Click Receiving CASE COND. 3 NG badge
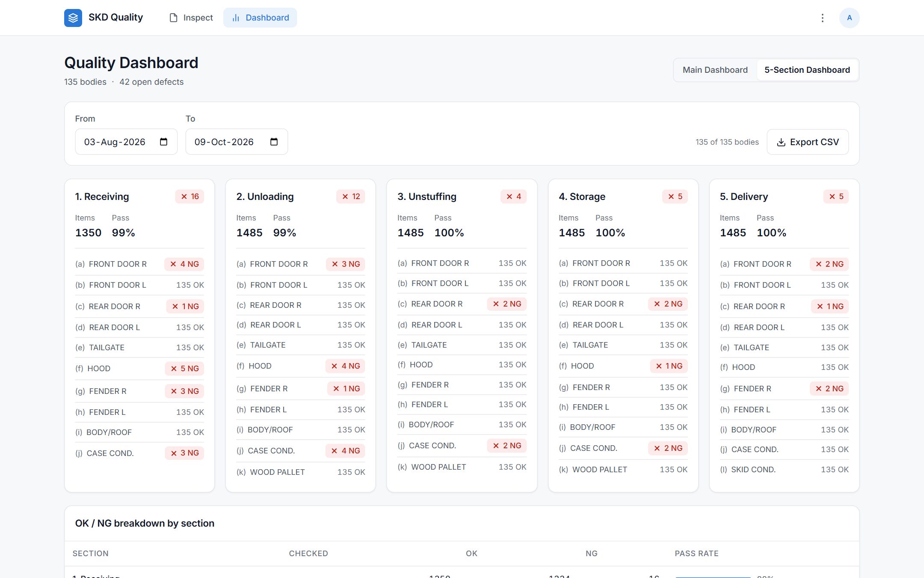This screenshot has height=578, width=924. click(184, 453)
